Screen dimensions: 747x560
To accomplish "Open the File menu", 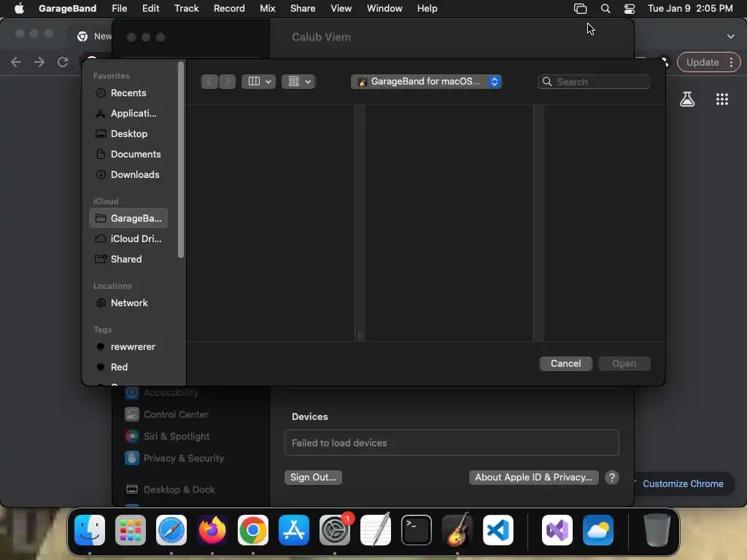I will tap(119, 8).
